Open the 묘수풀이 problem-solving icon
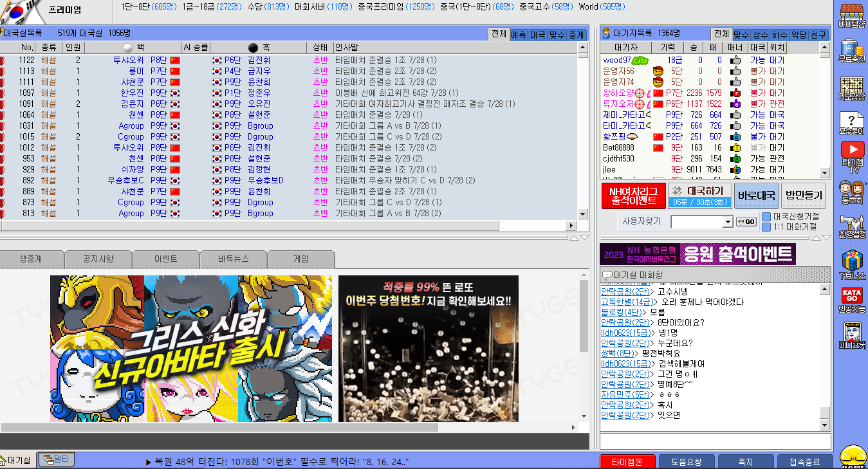The height and width of the screenshot is (469, 868). coord(852,124)
